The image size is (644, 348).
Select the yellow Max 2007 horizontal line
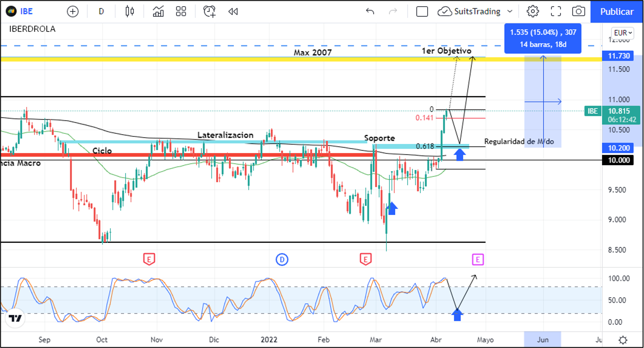point(218,59)
